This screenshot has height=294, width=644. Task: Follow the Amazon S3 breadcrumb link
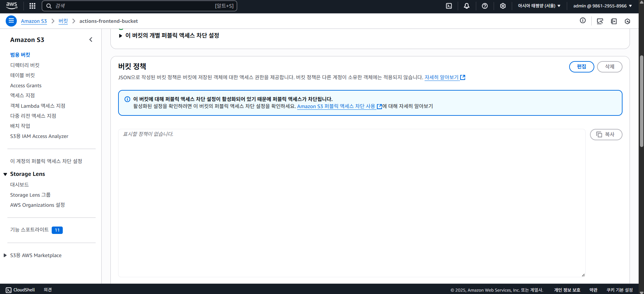[x=34, y=21]
